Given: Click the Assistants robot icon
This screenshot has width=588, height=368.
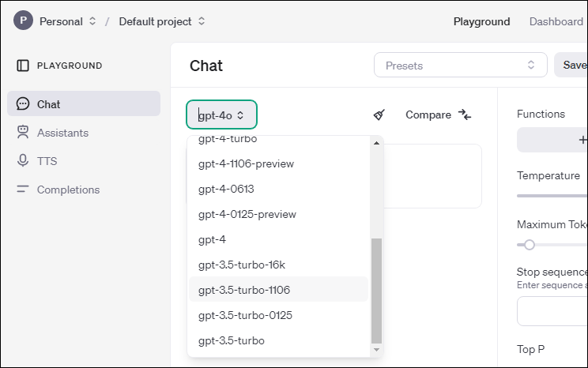Looking at the screenshot, I should coord(23,133).
